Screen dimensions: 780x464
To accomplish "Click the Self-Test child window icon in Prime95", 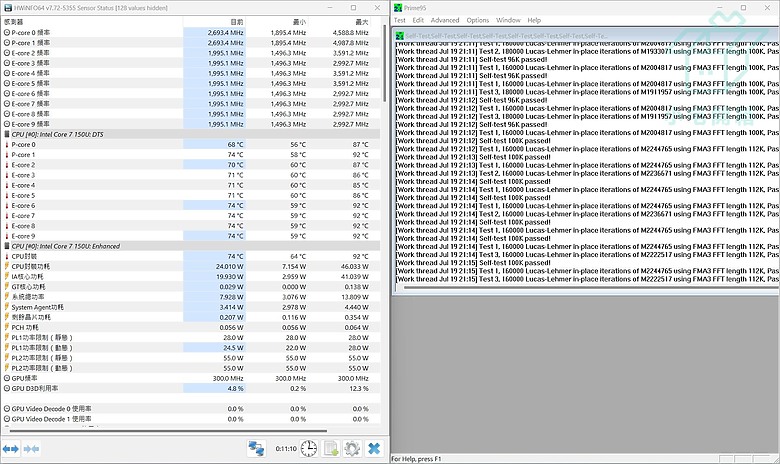I will (x=399, y=36).
